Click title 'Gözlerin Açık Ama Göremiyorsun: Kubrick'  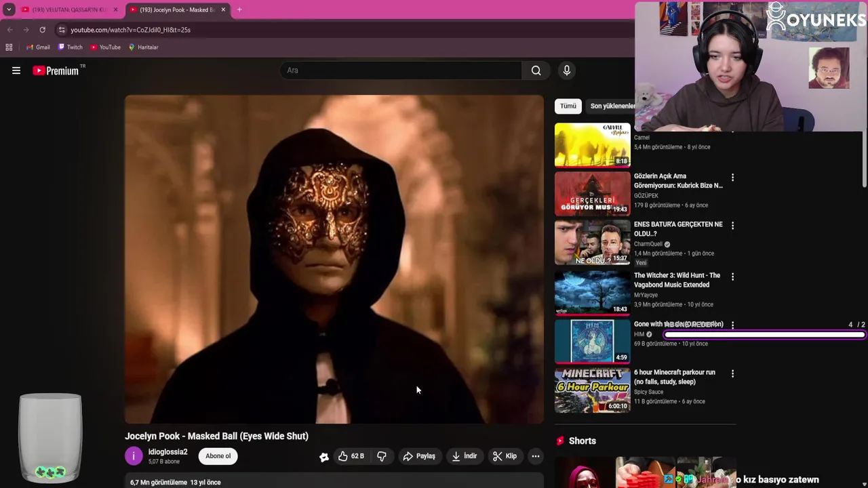tap(678, 181)
